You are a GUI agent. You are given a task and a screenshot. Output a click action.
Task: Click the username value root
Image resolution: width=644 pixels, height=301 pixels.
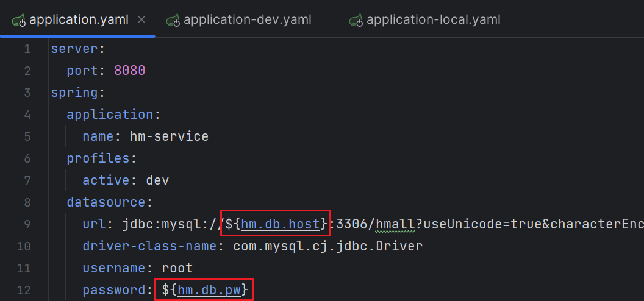click(177, 268)
